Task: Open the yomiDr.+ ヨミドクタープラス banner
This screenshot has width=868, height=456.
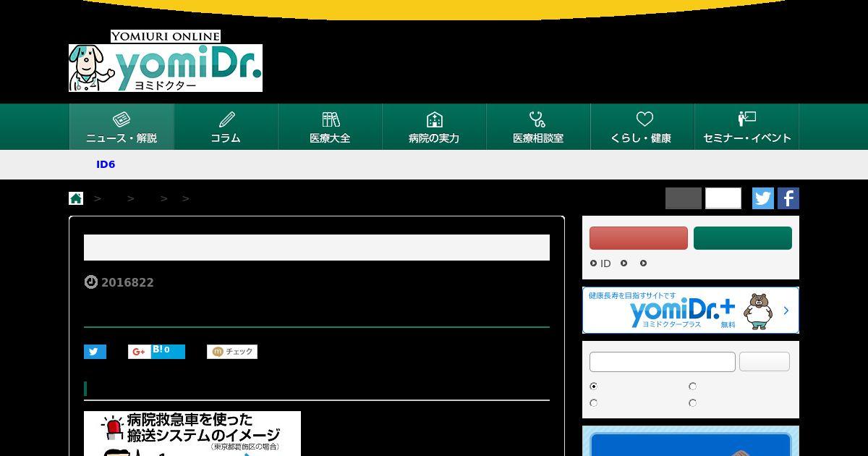Action: (x=691, y=311)
